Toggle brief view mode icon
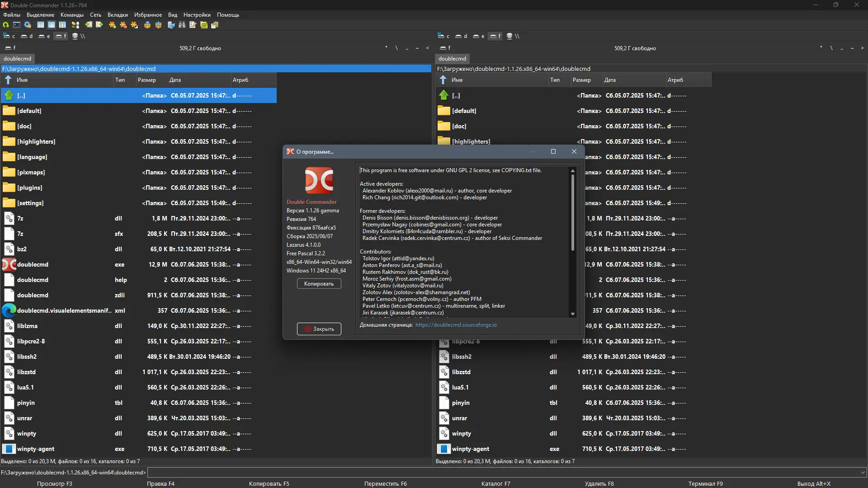The height and width of the screenshot is (488, 868). [41, 25]
